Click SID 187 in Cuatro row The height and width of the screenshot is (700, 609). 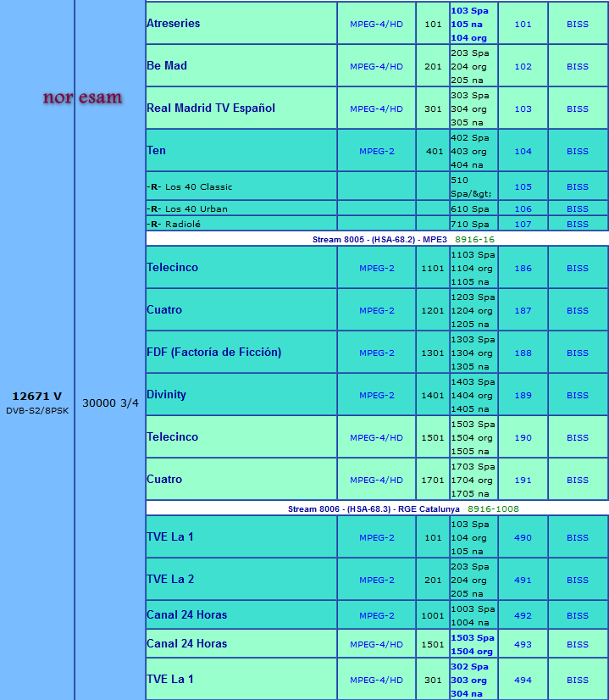tap(523, 311)
